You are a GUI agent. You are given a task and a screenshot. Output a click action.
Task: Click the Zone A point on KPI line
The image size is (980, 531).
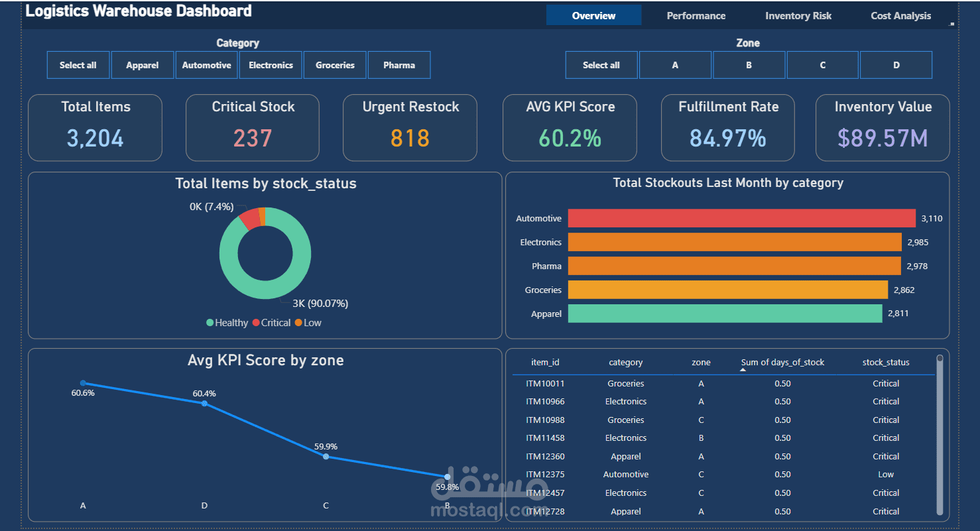(x=83, y=383)
